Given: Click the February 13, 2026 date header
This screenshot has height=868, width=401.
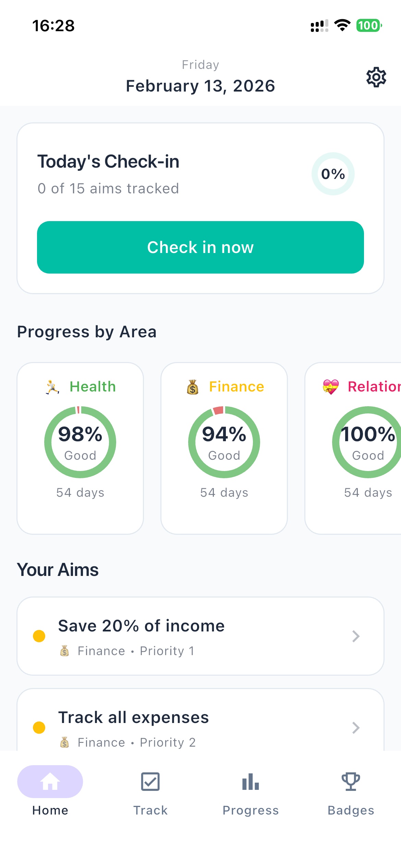Looking at the screenshot, I should point(200,86).
